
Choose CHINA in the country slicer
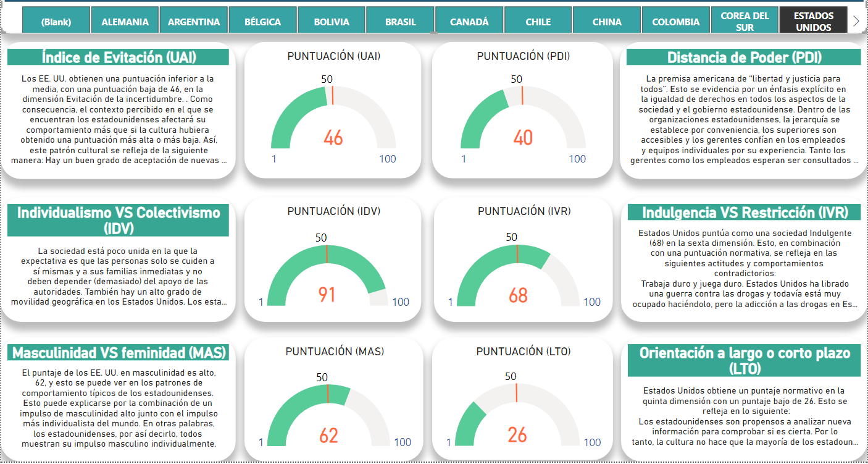(607, 21)
